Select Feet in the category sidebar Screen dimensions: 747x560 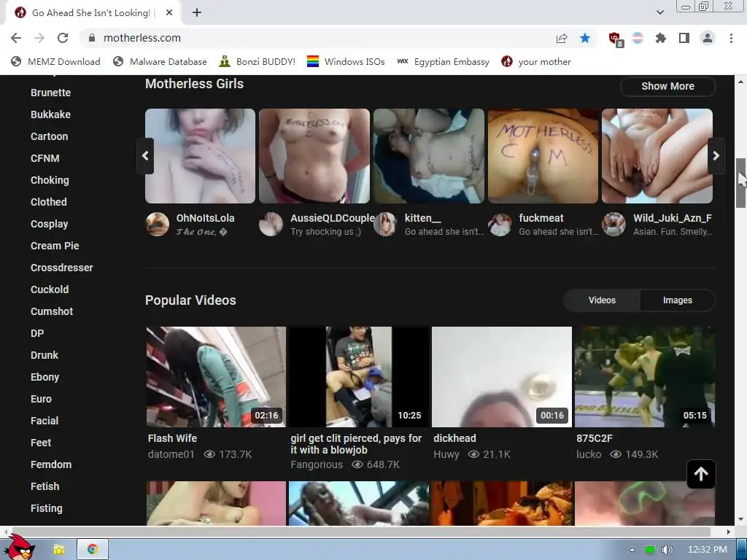[41, 443]
